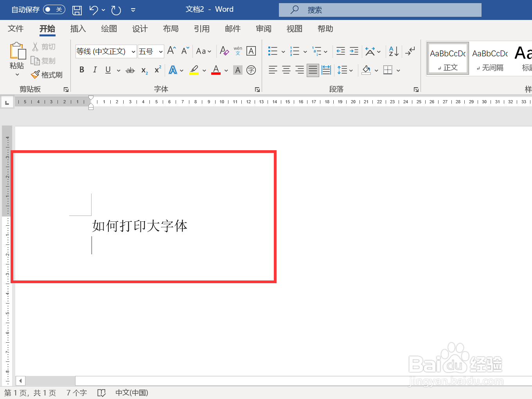This screenshot has width=532, height=399.
Task: Justify text alignment
Action: [x=313, y=70]
